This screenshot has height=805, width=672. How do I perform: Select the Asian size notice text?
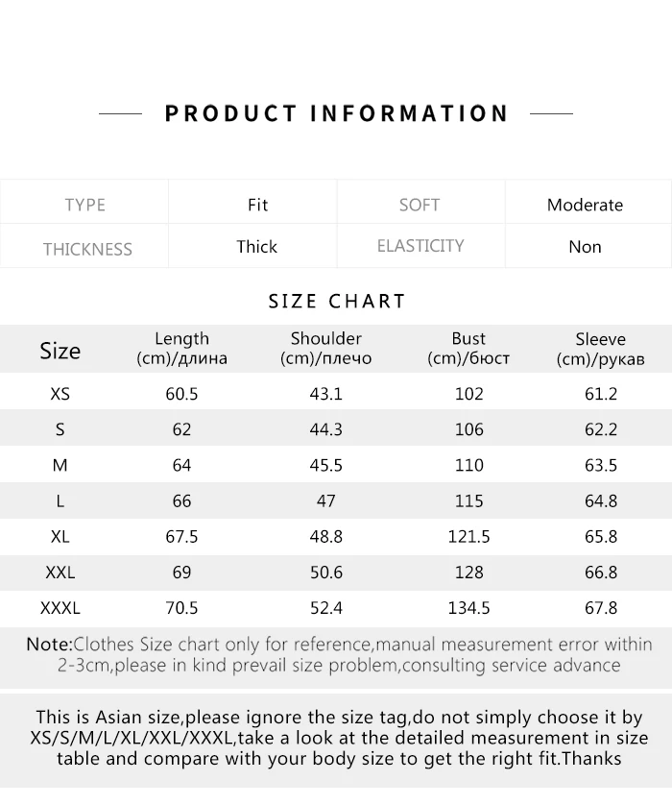[x=339, y=738]
